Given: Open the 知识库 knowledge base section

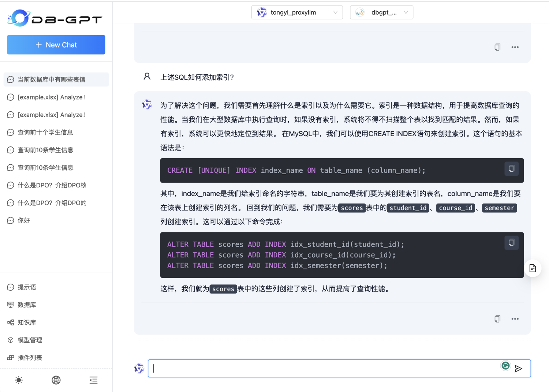Looking at the screenshot, I should pyautogui.click(x=26, y=322).
